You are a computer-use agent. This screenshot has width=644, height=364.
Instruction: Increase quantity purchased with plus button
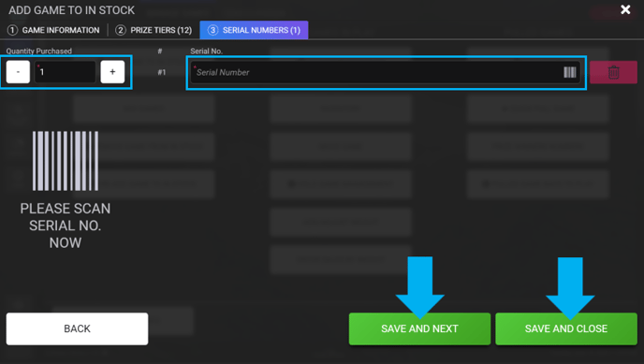(112, 72)
